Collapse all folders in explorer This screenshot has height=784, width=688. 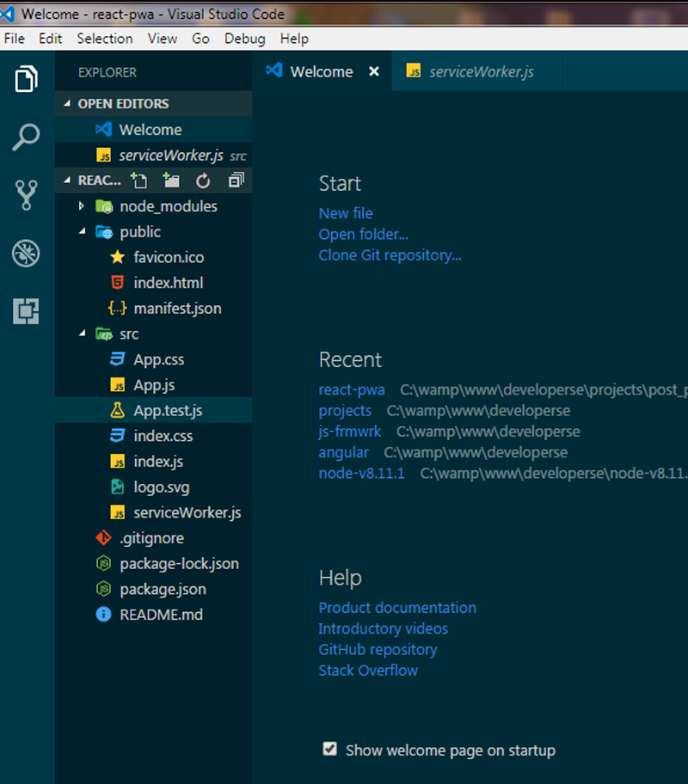click(x=236, y=180)
